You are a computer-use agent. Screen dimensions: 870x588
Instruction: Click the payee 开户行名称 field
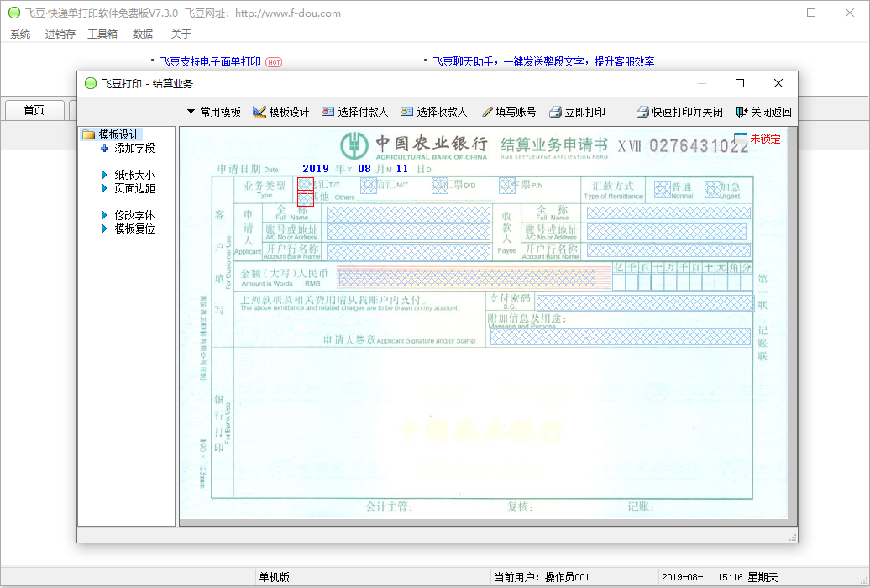[668, 251]
